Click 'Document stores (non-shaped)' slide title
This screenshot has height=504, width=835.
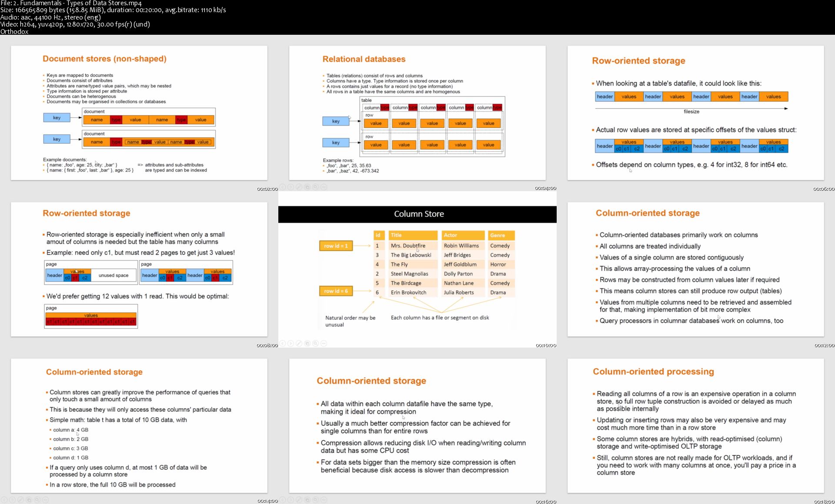point(104,59)
